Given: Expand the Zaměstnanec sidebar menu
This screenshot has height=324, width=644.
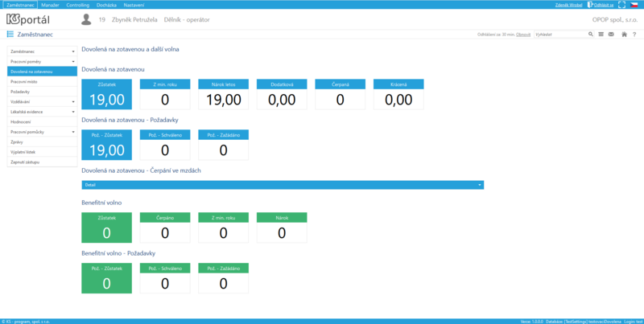Looking at the screenshot, I should click(x=43, y=51).
